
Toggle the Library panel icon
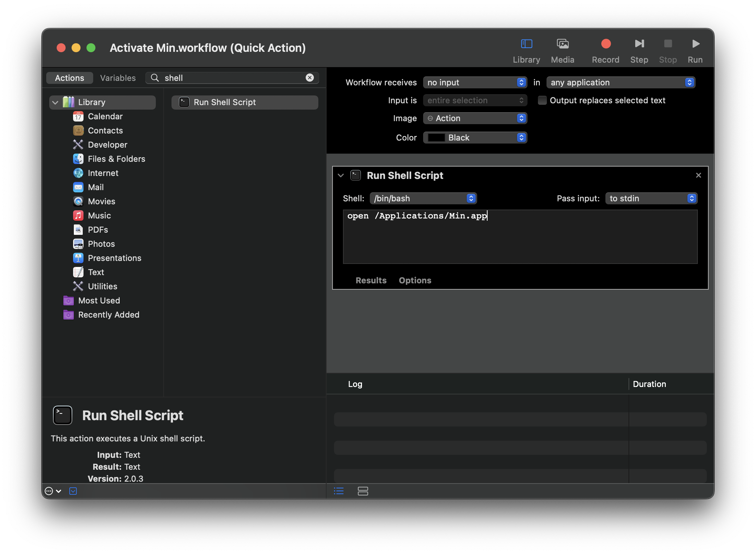coord(526,44)
